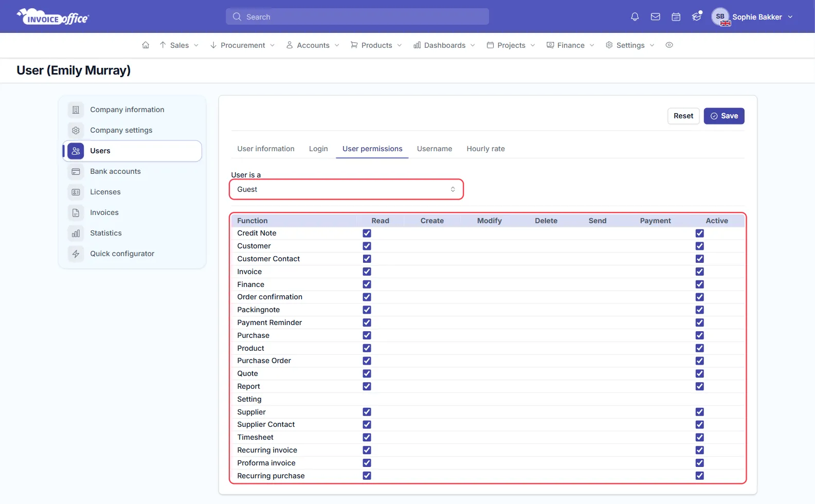Open the Finance menu

570,45
